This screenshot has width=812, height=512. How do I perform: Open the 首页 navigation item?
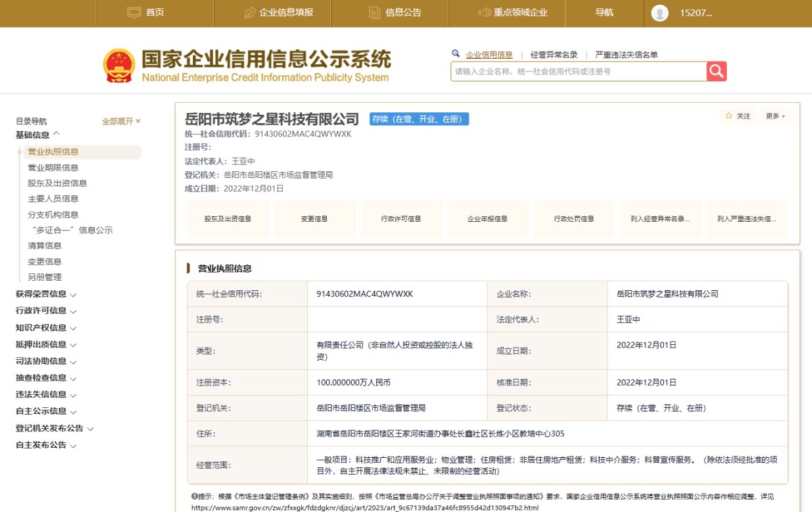[x=155, y=12]
